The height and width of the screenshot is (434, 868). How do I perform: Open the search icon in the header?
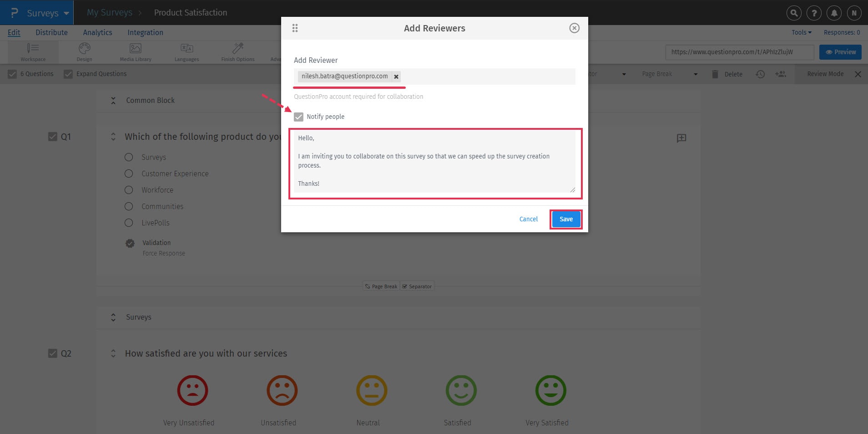tap(794, 13)
